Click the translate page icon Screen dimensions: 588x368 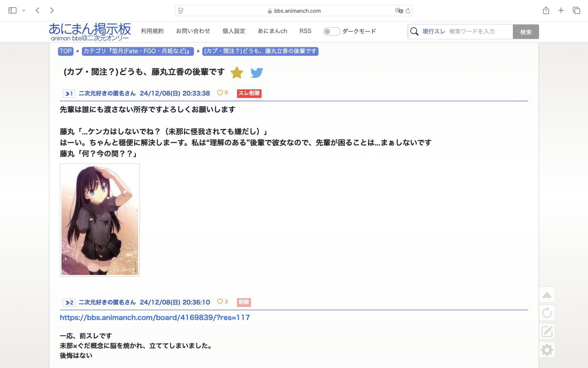[x=399, y=11]
